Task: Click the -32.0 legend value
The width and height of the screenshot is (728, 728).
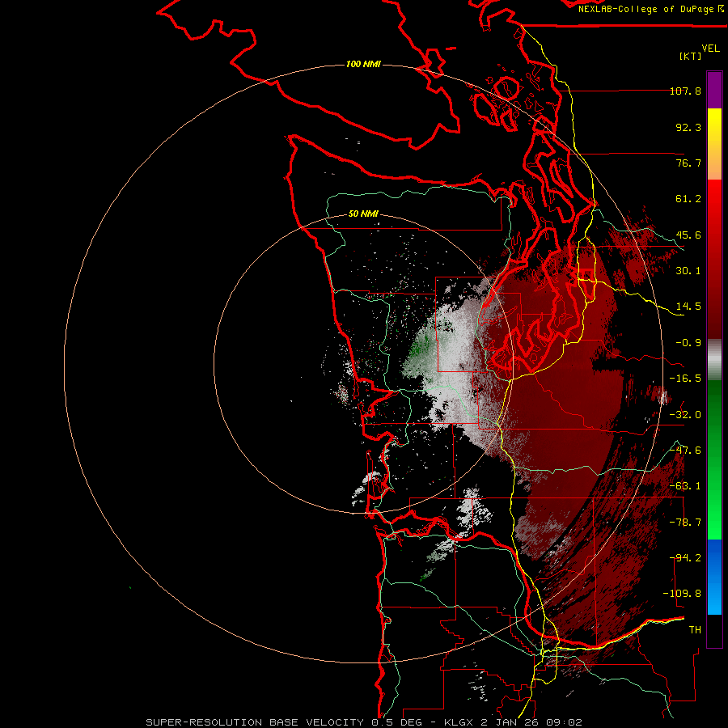Action: click(685, 415)
